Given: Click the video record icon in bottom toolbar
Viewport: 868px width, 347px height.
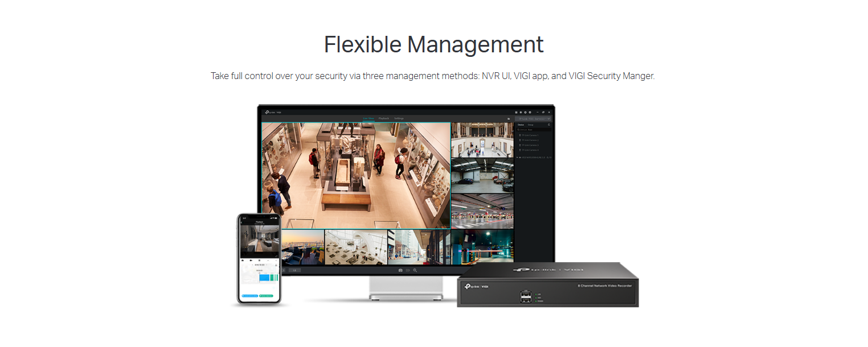Looking at the screenshot, I should click(408, 270).
